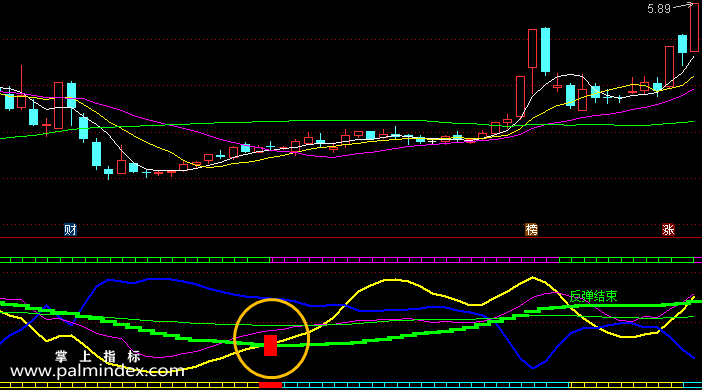Click the blue oscillator line's lowest trough

533,368
